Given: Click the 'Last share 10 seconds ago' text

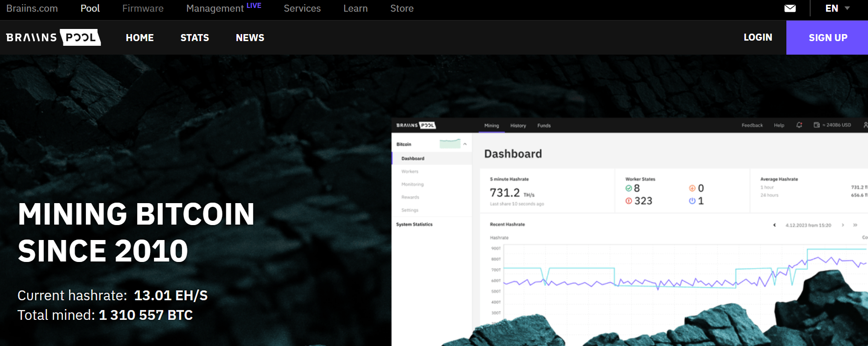Looking at the screenshot, I should click(517, 204).
